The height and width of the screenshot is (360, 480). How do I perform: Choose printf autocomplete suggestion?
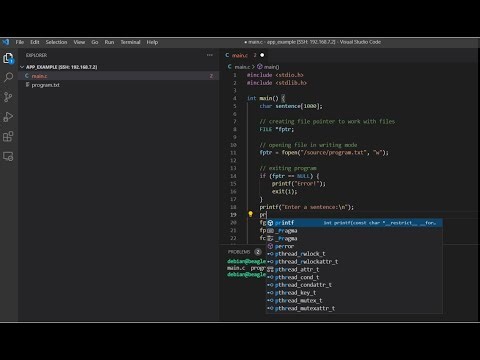coord(354,223)
